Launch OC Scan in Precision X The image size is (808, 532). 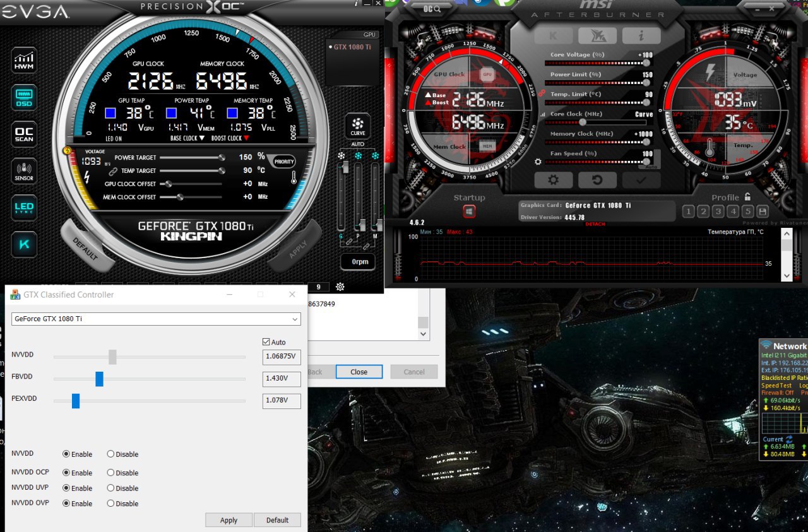click(x=25, y=134)
